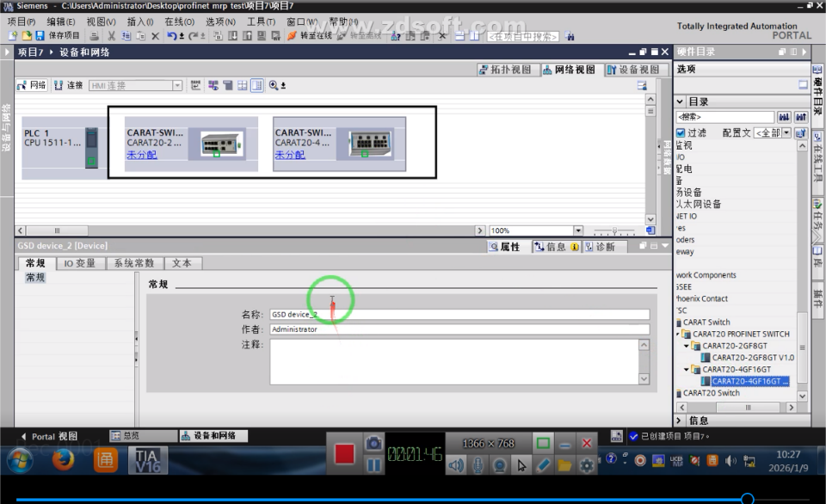826x504 pixels.
Task: Open the 在线(O) menu
Action: coord(179,22)
